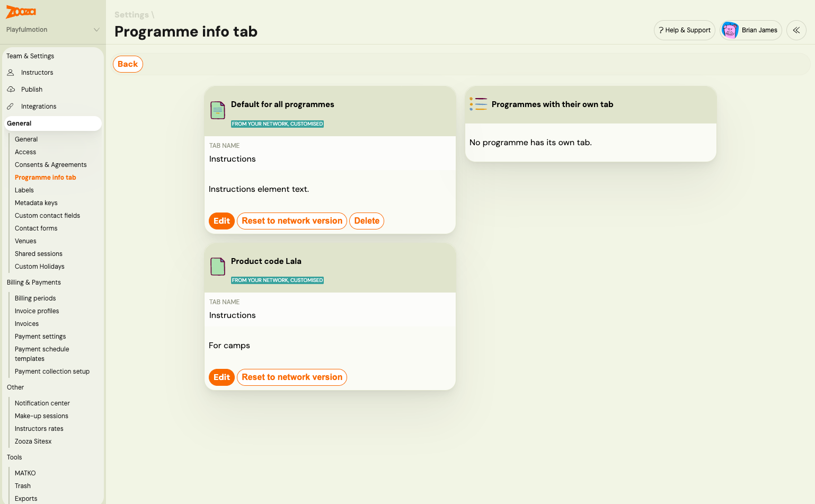
Task: Open Venues settings
Action: point(25,241)
